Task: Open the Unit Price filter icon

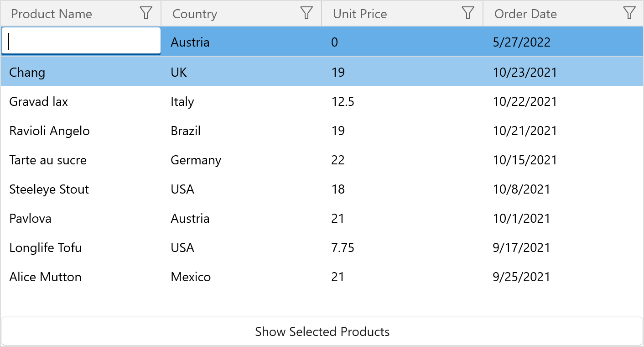Action: pos(468,13)
